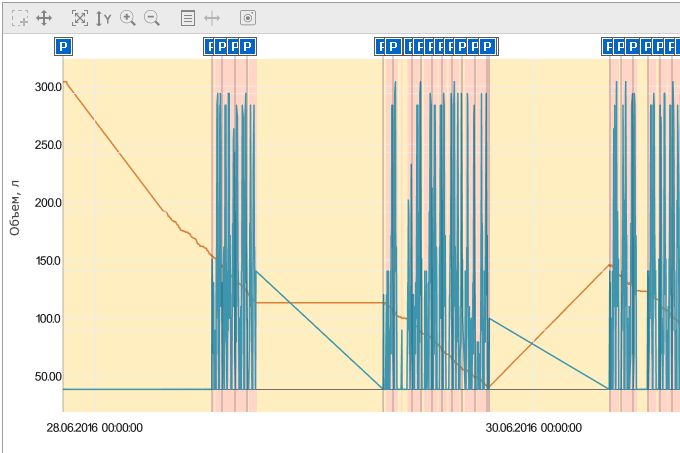Zoom out with the magnifier minus icon
Viewport: 680px width, 453px height.
(x=152, y=18)
